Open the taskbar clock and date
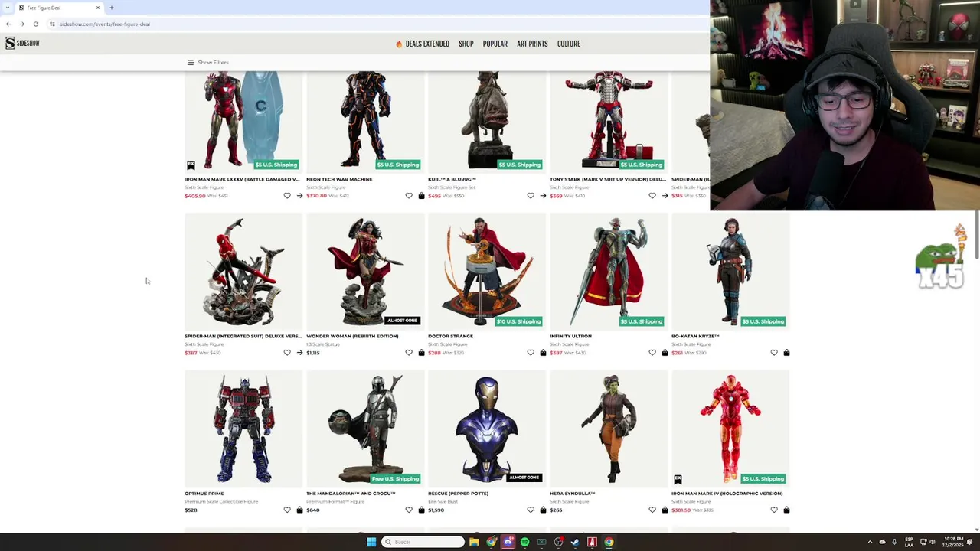Screen dimensions: 980x551 coord(954,542)
